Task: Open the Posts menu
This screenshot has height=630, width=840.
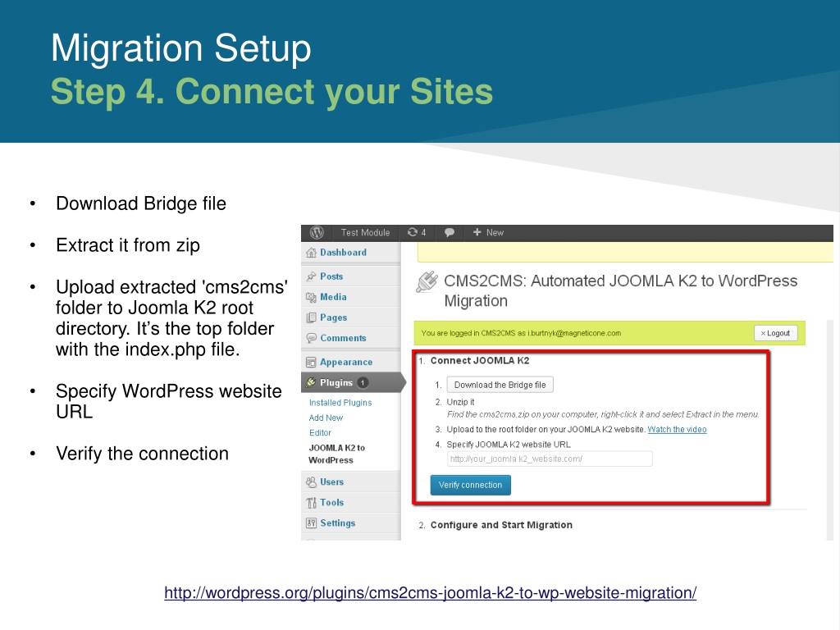Action: tap(331, 276)
